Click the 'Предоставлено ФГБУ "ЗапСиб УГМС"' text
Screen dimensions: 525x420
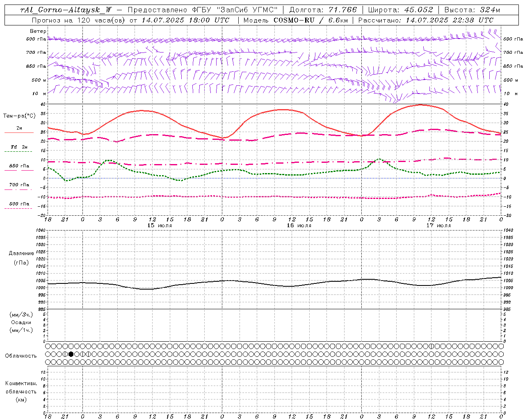(203, 10)
